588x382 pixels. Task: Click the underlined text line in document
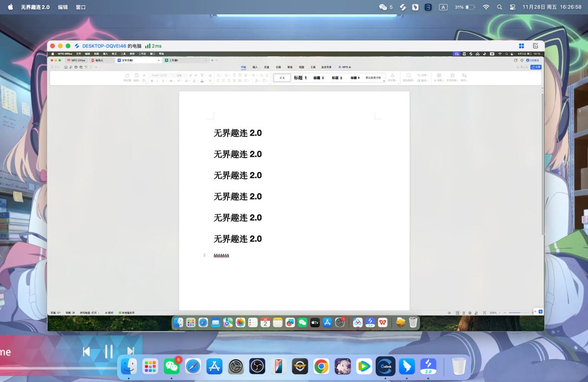click(221, 255)
